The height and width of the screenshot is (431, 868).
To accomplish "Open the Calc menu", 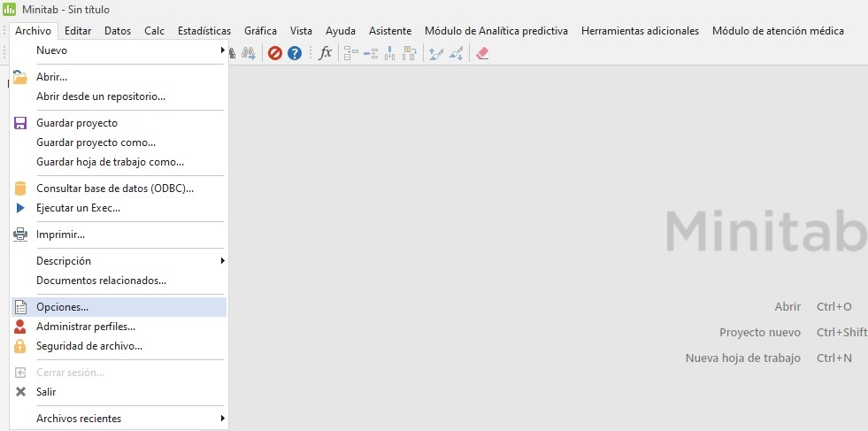I will 155,31.
